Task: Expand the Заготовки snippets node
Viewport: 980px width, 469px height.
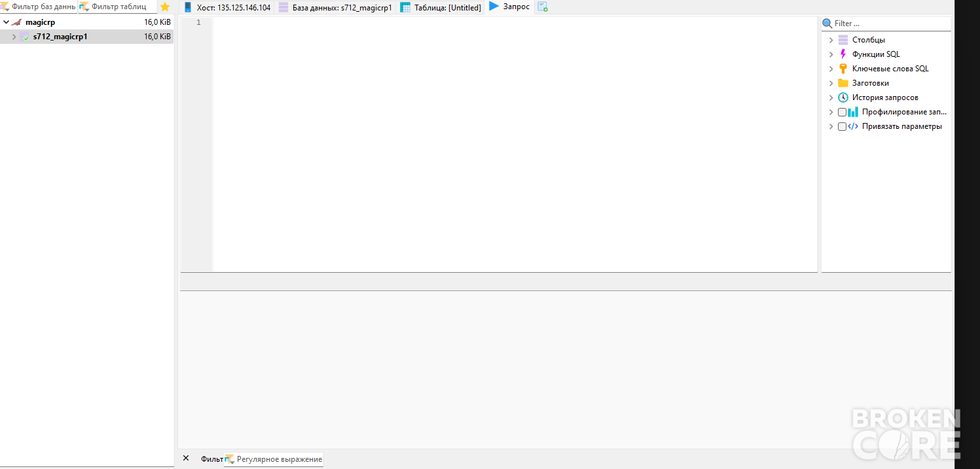Action: [831, 83]
